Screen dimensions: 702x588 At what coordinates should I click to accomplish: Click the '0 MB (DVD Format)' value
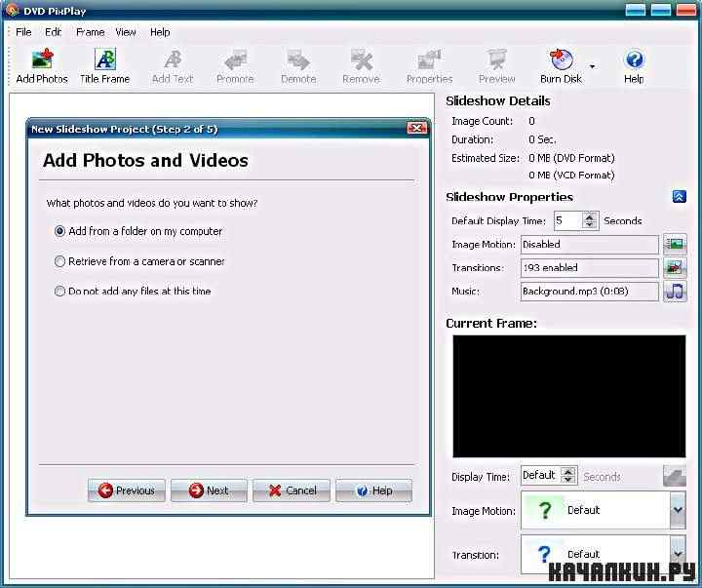click(571, 158)
